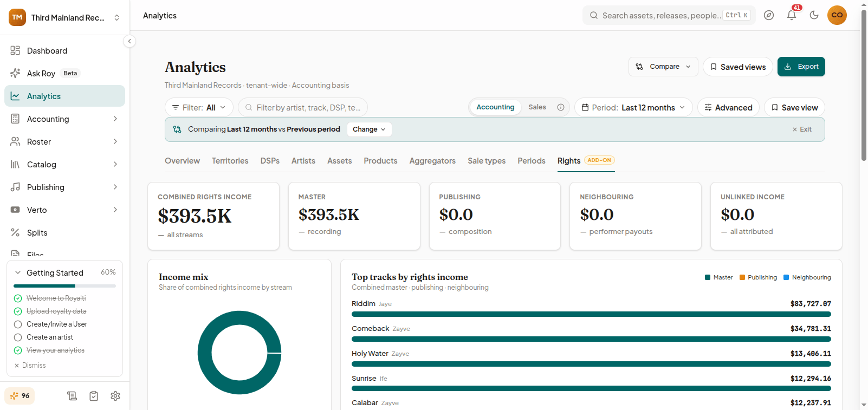This screenshot has width=868, height=410.
Task: Click the completed Upload royalty data checkmark
Action: [18, 311]
